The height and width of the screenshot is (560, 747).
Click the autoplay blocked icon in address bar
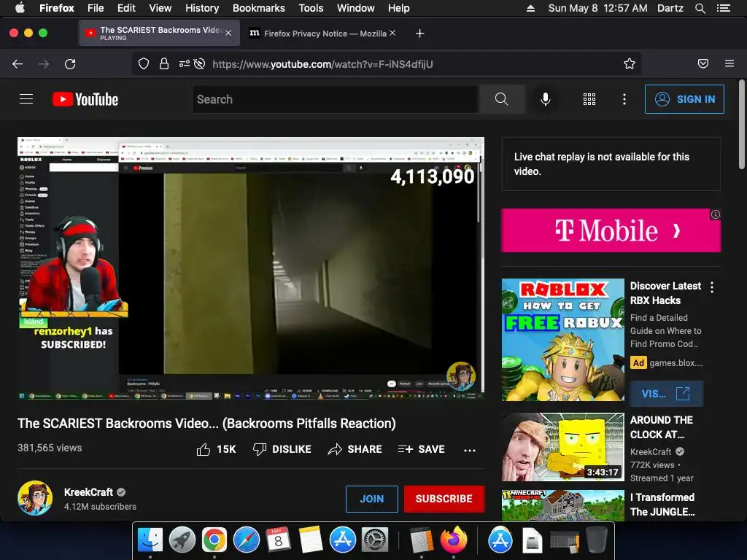point(200,64)
